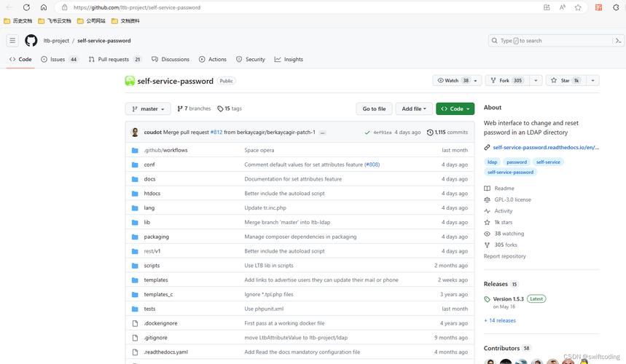Open the Issues tab
The width and height of the screenshot is (626, 364).
[x=59, y=60]
